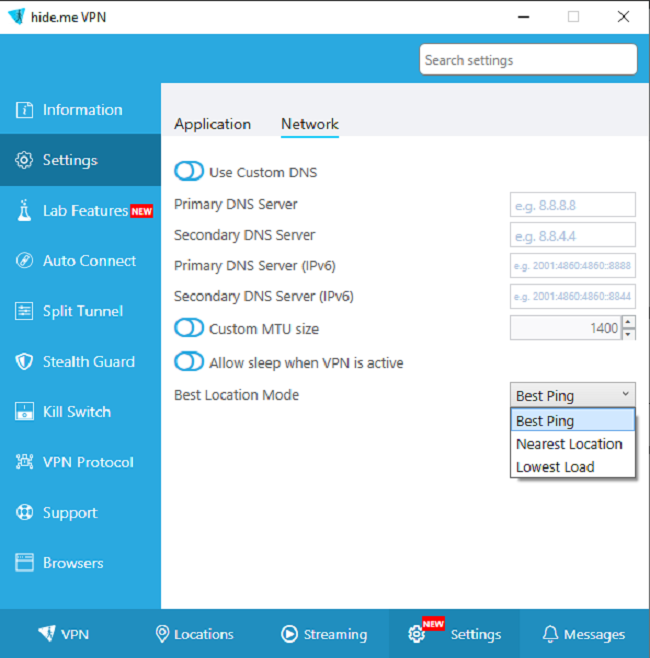This screenshot has height=658, width=650.
Task: Open Information section label
Action: coord(83,110)
